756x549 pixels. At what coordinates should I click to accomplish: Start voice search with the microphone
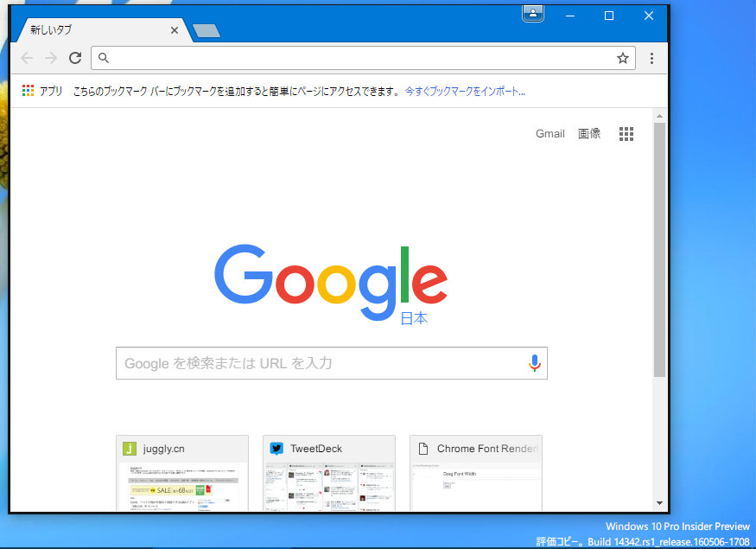click(534, 363)
